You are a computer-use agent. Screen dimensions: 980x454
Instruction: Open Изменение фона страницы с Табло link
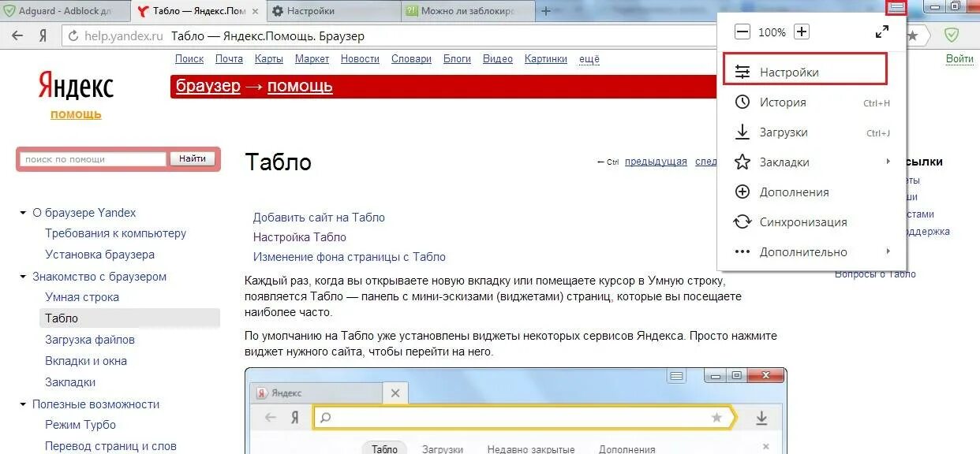point(350,257)
